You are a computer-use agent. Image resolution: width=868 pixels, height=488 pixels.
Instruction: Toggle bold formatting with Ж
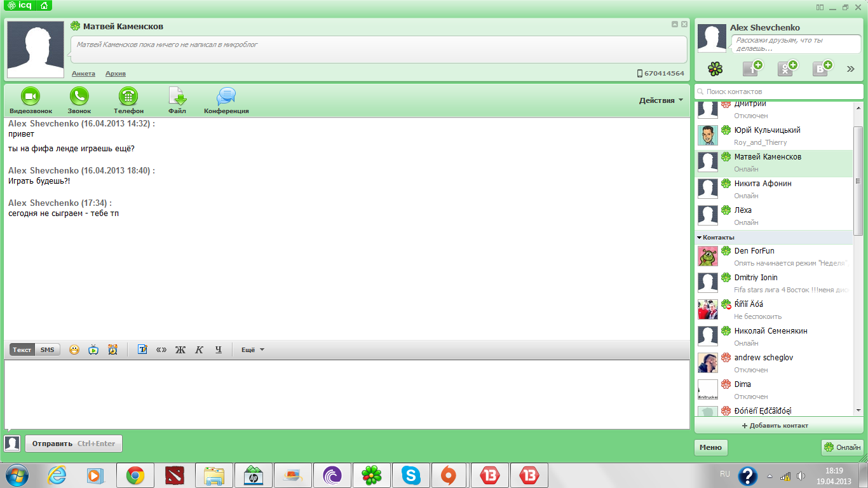coord(180,349)
